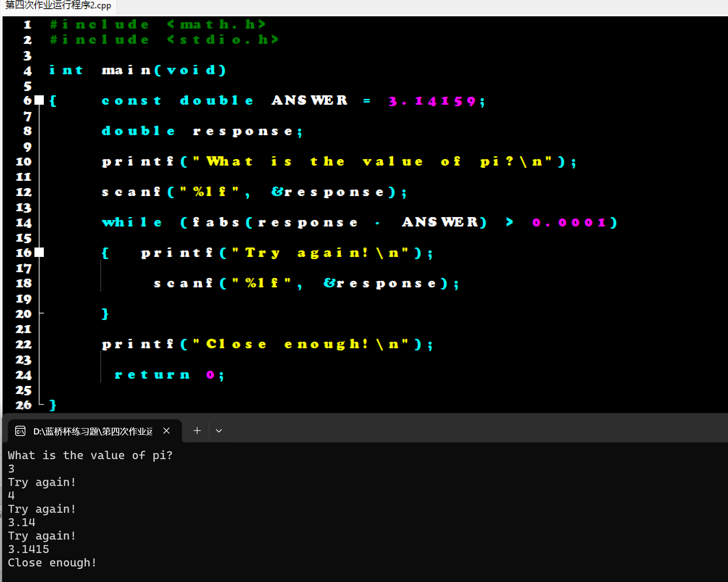Place the cursor on the ANSWER constant at line 6

(309, 100)
